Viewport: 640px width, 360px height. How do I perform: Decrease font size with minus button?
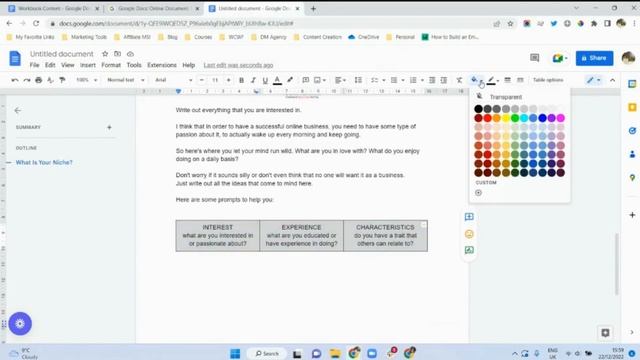coord(202,80)
